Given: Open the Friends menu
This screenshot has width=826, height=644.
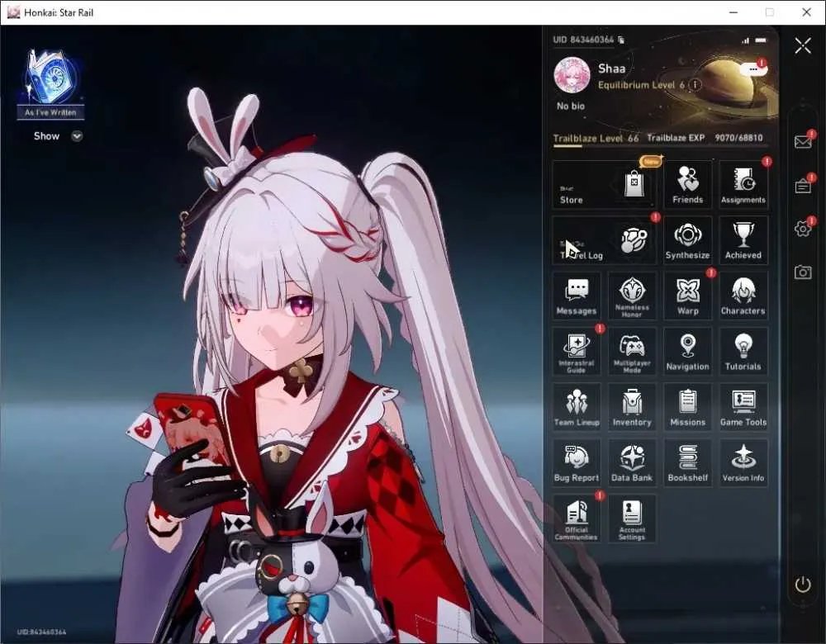Looking at the screenshot, I should tap(687, 184).
